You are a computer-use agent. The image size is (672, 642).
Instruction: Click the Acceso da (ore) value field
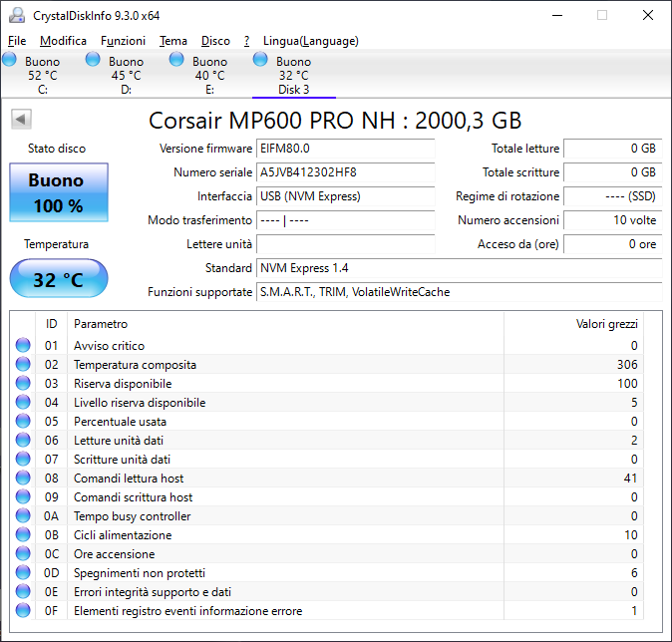(613, 244)
